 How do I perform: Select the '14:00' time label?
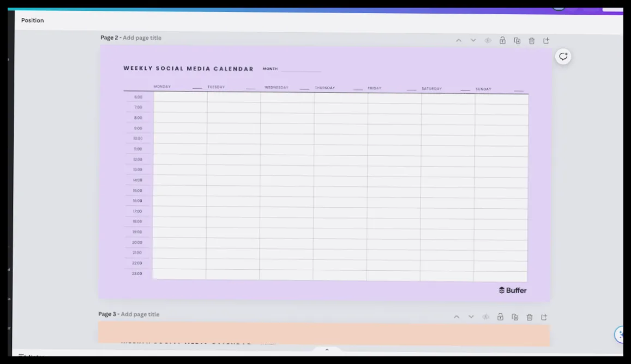pyautogui.click(x=137, y=180)
